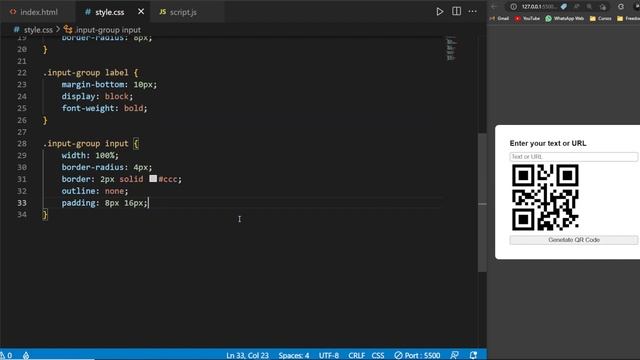640x360 pixels.
Task: Click the browser reload icon
Action: tap(621, 7)
